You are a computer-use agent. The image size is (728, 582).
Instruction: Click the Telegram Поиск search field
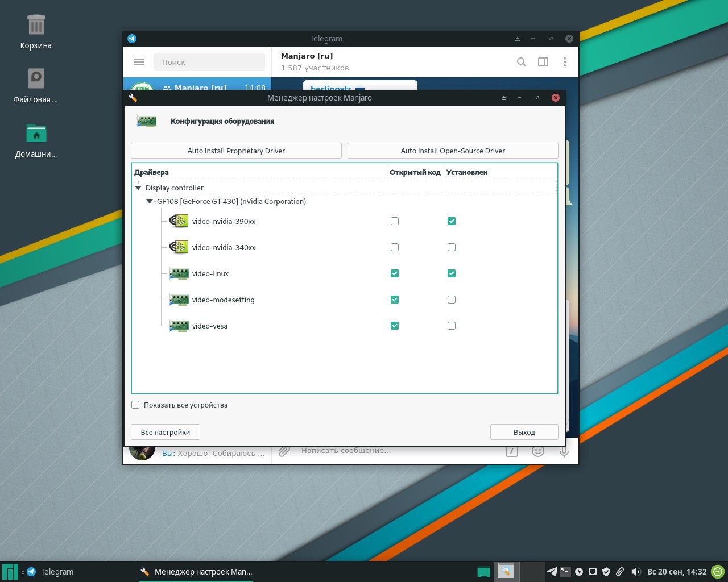click(x=209, y=62)
